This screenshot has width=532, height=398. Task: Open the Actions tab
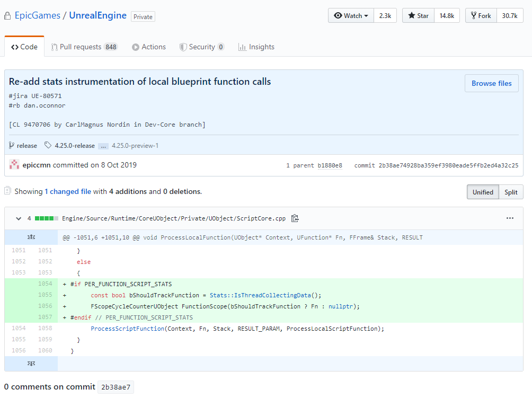pos(148,47)
